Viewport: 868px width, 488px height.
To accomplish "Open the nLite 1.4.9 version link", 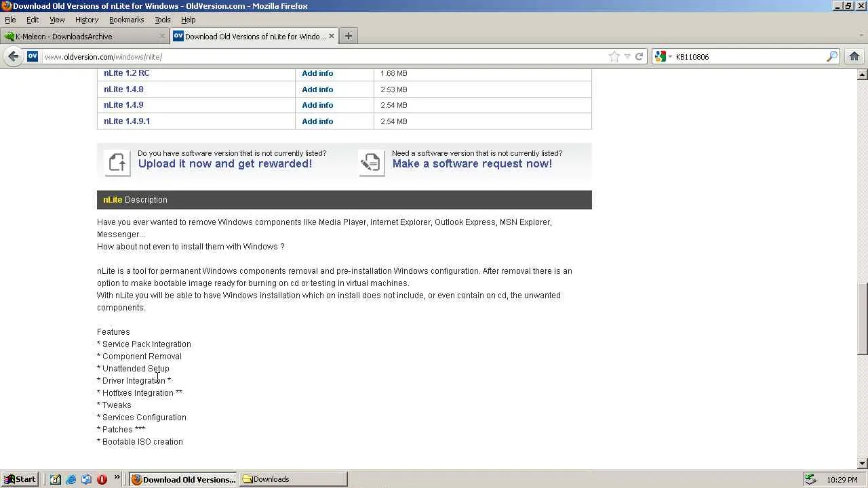I will point(123,105).
